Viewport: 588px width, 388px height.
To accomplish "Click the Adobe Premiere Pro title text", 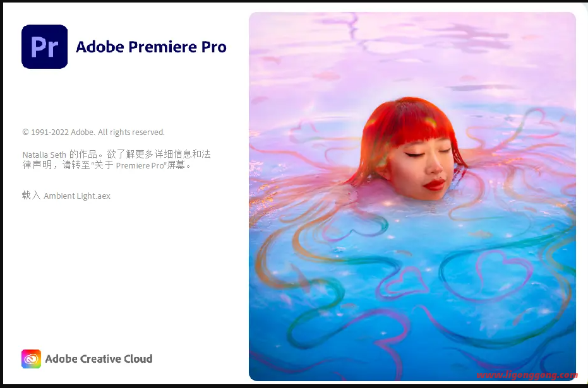I will point(151,47).
